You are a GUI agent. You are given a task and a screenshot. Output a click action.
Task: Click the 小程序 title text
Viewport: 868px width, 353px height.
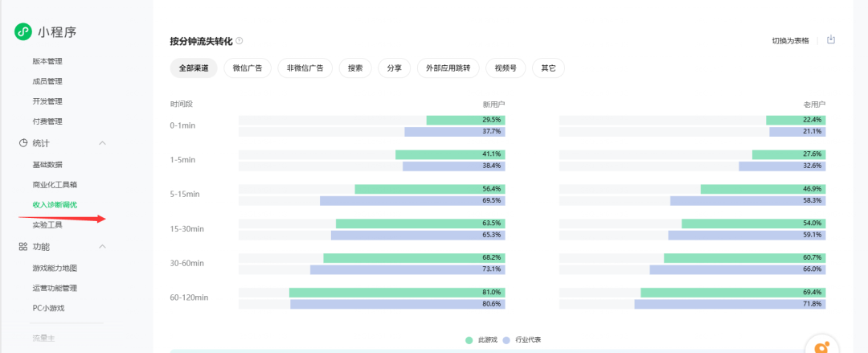pos(57,32)
